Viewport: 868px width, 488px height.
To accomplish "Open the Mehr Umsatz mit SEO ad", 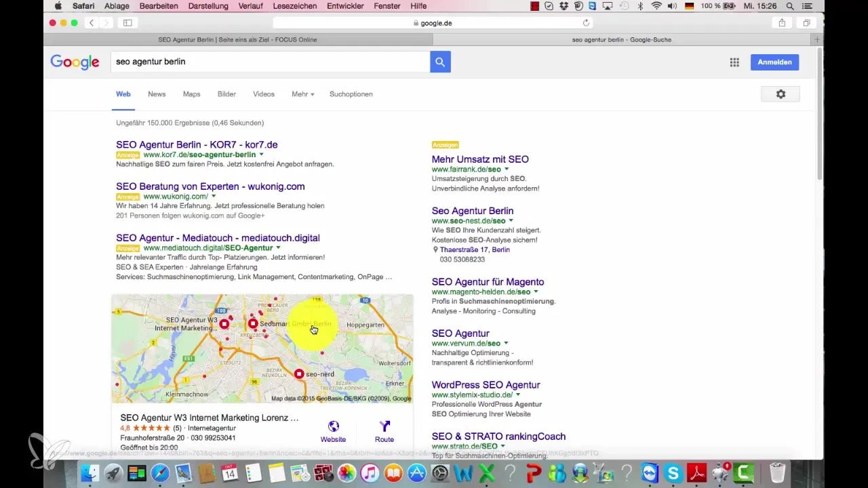I will [x=480, y=159].
